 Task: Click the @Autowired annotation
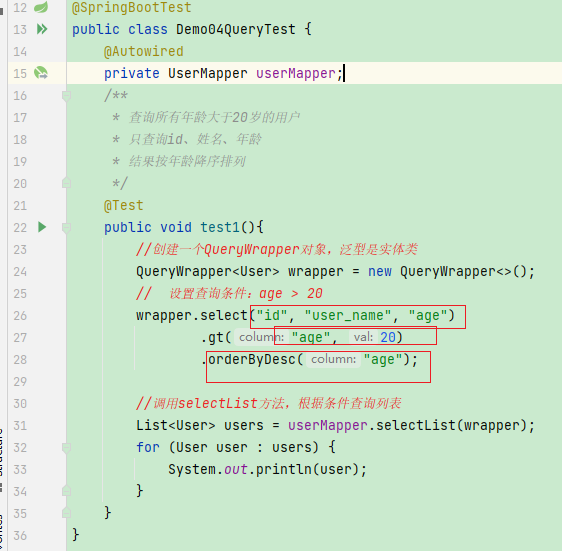[x=143, y=52]
